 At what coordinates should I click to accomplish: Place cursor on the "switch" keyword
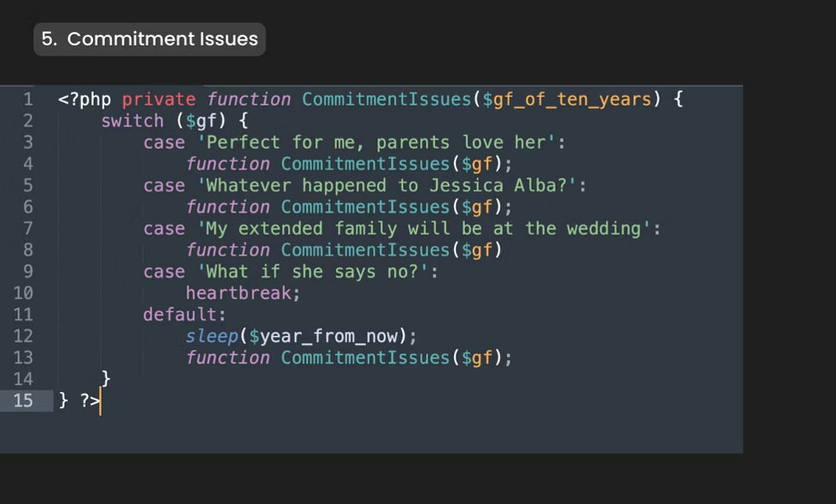coord(132,121)
